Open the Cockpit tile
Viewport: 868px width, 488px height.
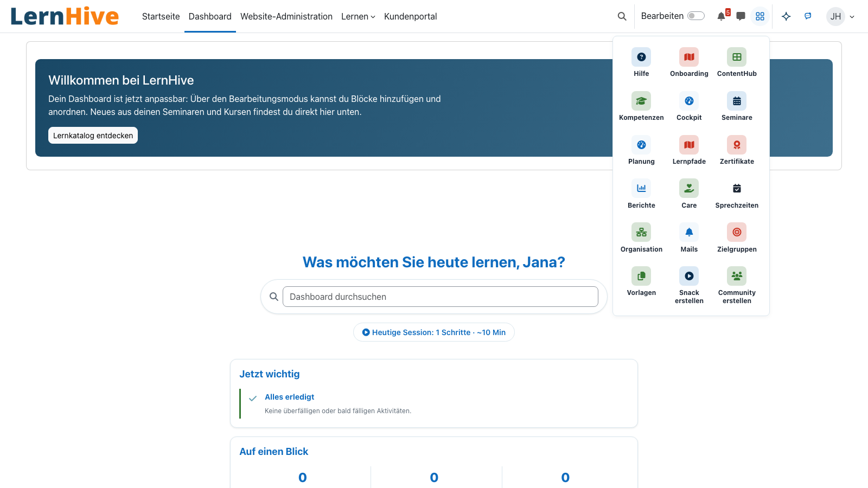(x=689, y=106)
